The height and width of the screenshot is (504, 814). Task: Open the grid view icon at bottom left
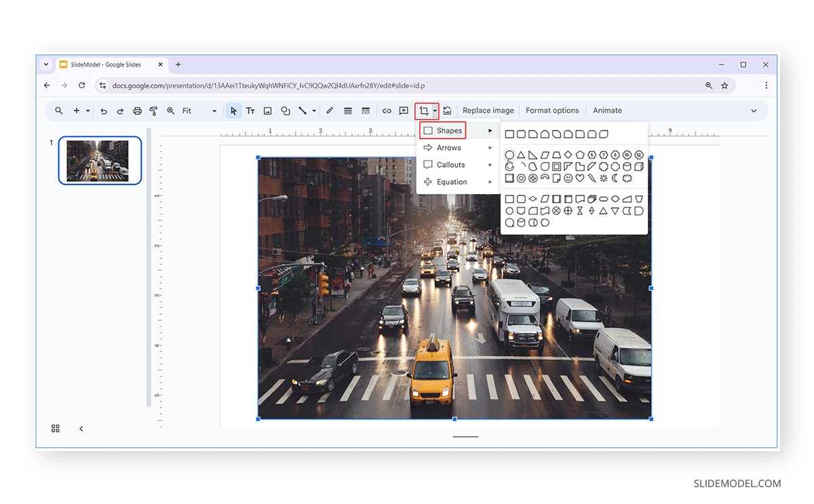tap(56, 429)
